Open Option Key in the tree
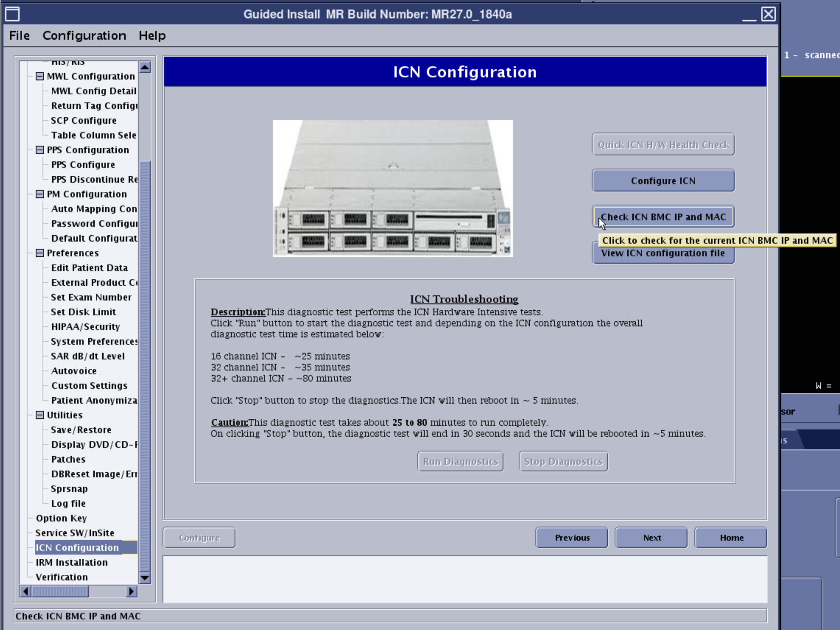Image resolution: width=840 pixels, height=630 pixels. [61, 518]
